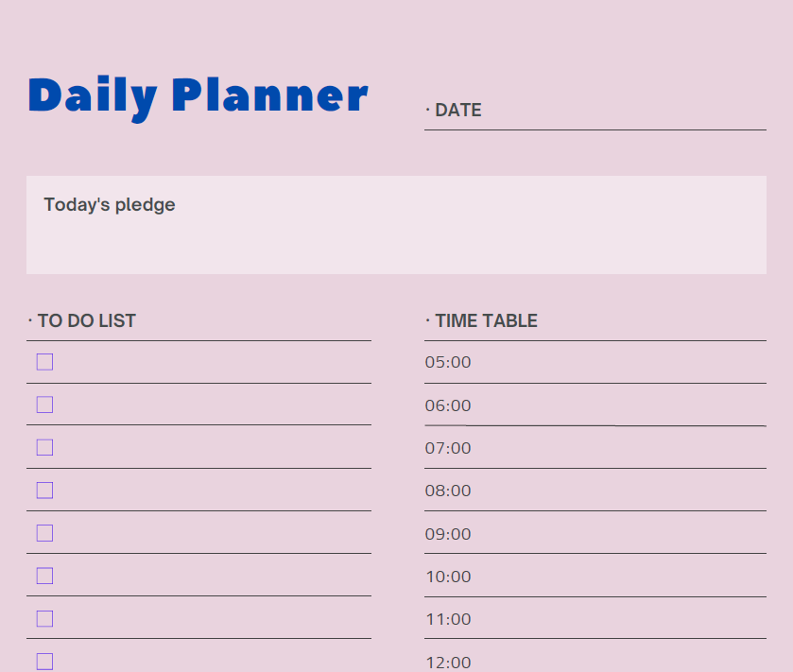Screen dimensions: 793x672
Task: Click the 08:00 time slot
Action: coord(595,491)
